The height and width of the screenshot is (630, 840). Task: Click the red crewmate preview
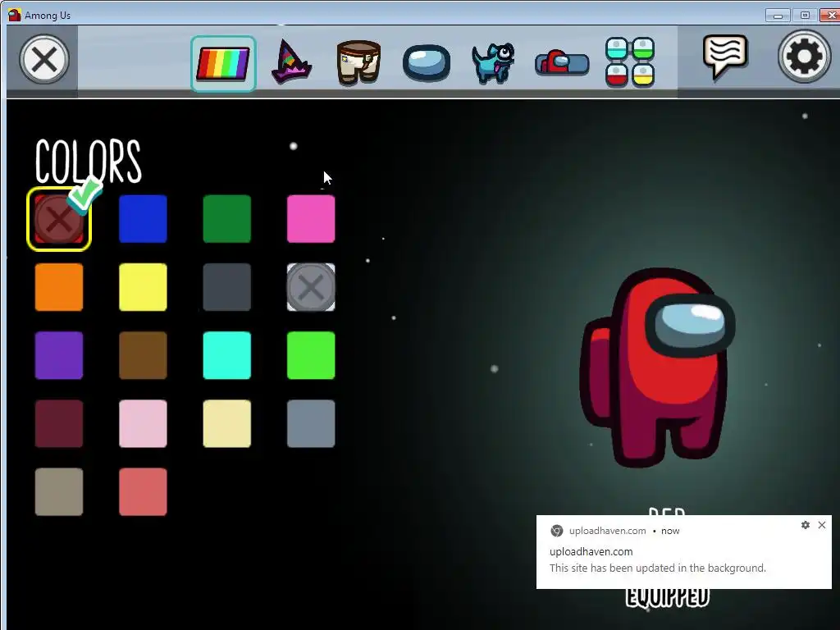657,367
